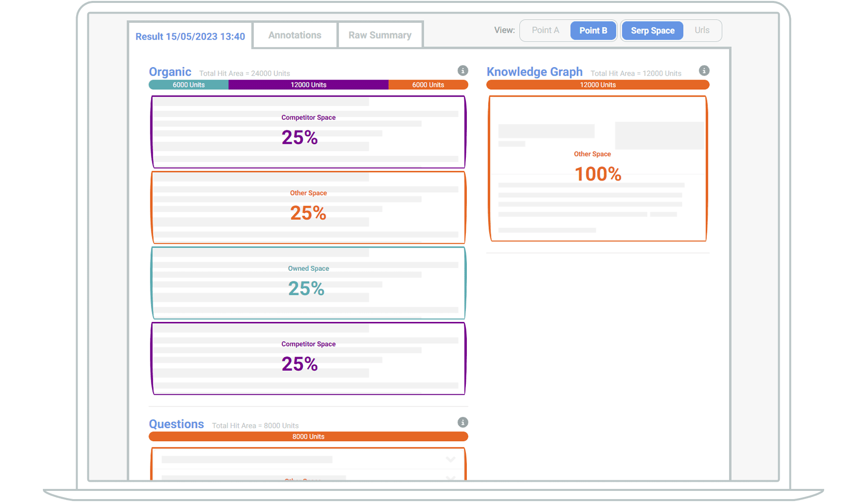Image resolution: width=868 pixels, height=502 pixels.
Task: Click the orange 6000 Units Organic segment
Action: [x=428, y=85]
